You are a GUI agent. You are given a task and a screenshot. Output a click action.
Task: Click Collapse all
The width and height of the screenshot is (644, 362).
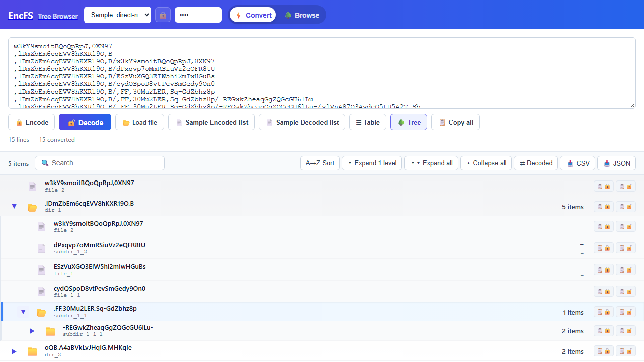[486, 163]
